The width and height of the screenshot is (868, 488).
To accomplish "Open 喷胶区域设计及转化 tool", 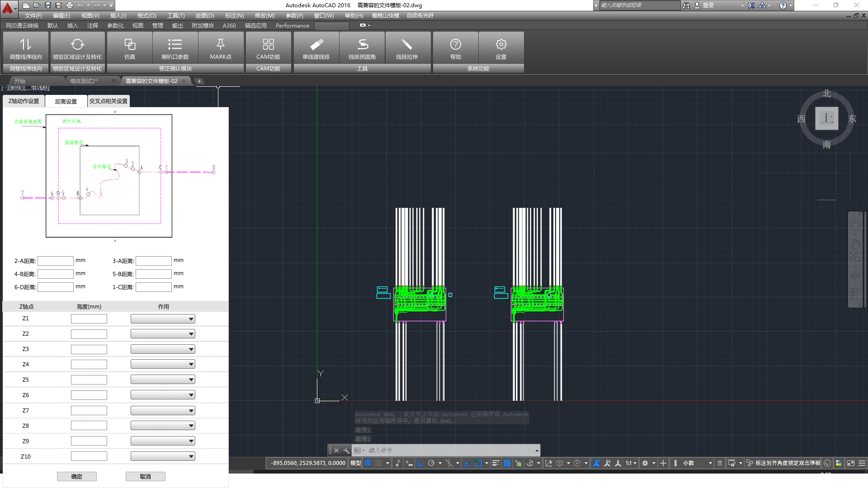I will coord(77,47).
